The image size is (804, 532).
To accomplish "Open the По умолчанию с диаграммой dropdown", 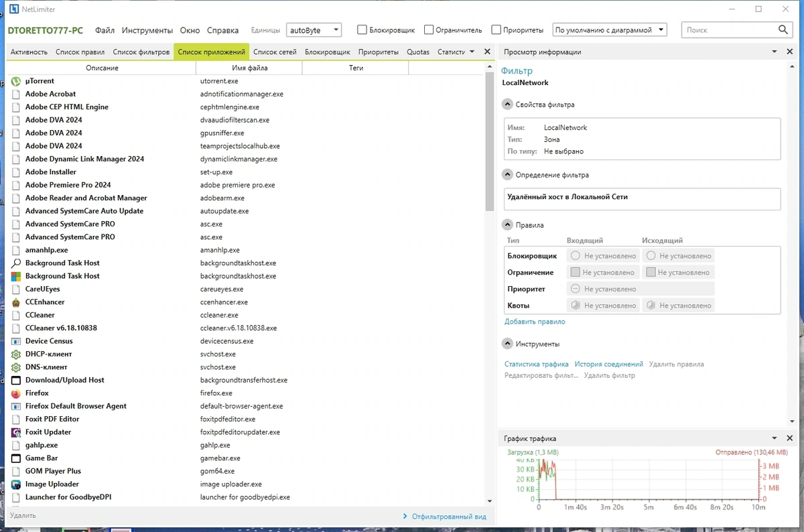I will pyautogui.click(x=610, y=30).
